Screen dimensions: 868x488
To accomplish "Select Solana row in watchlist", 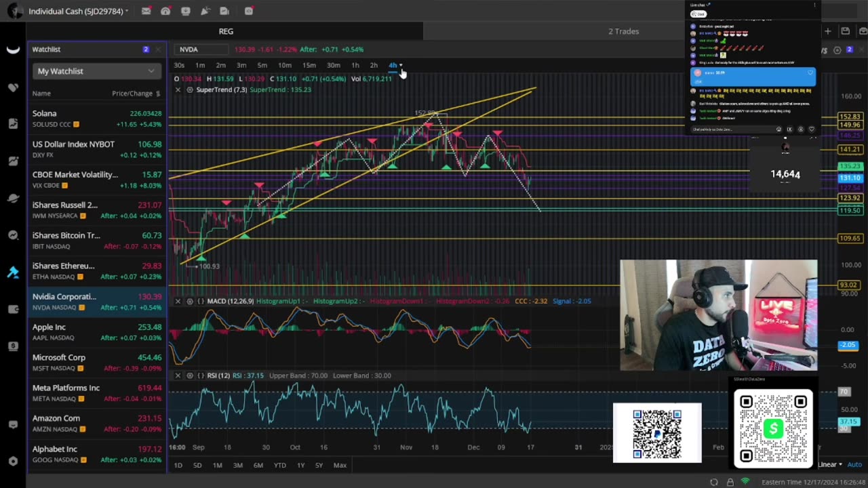I will click(x=96, y=119).
